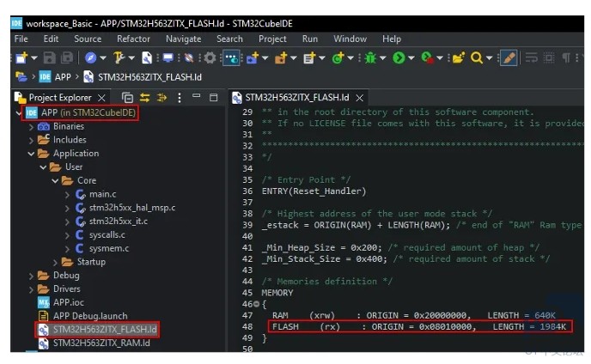Open Project Explorer view menu dots
This screenshot has width=591, height=364.
(x=180, y=98)
